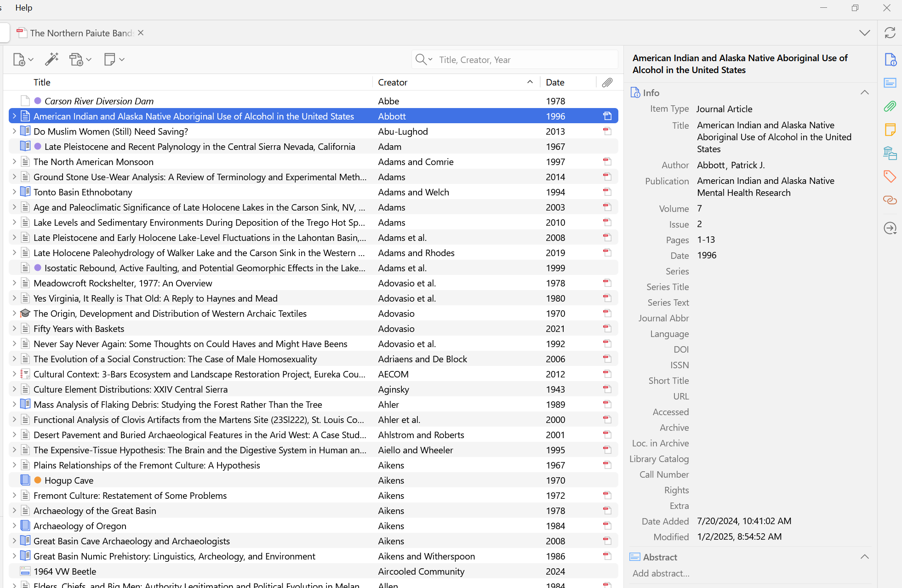Click the New Note toolbar icon

pyautogui.click(x=110, y=59)
